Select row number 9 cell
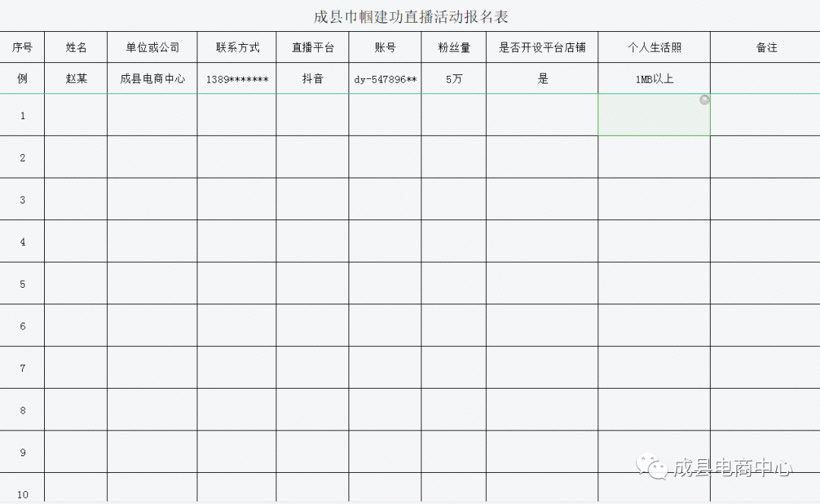Screen dimensions: 820x504 [22, 452]
